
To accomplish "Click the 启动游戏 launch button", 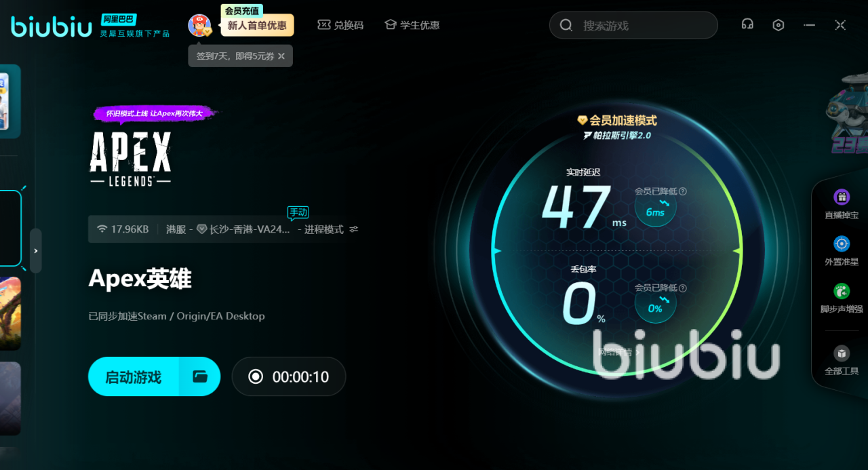I will (134, 376).
